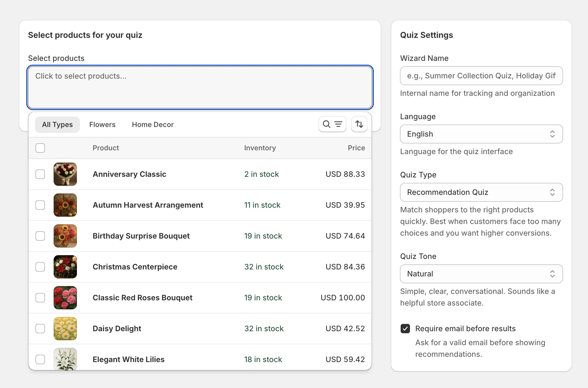Open the Language dropdown showing English

point(481,134)
